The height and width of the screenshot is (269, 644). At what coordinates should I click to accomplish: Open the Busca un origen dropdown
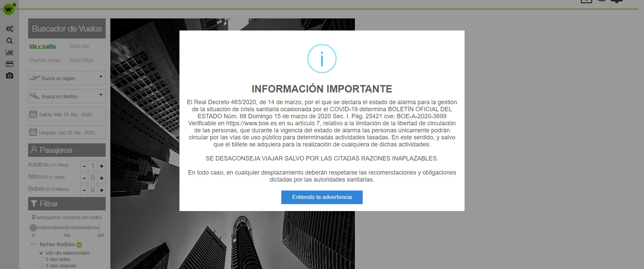click(x=67, y=78)
